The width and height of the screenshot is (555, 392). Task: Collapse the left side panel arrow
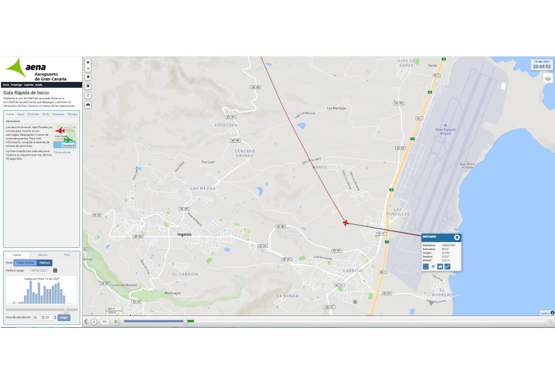(86, 322)
